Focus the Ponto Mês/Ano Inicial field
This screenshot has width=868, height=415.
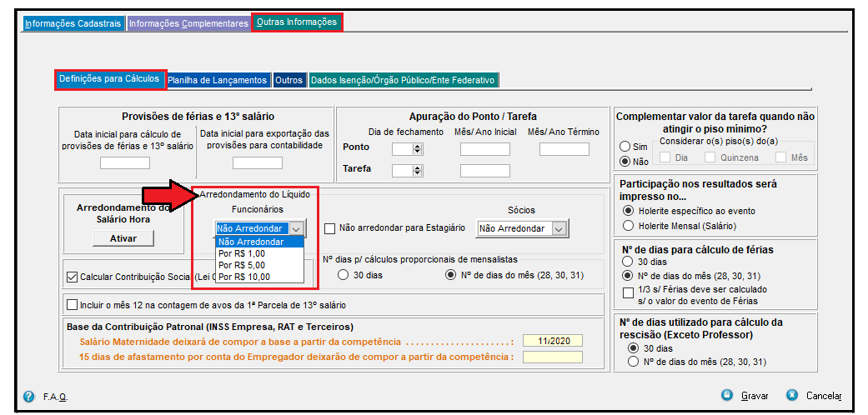click(485, 149)
